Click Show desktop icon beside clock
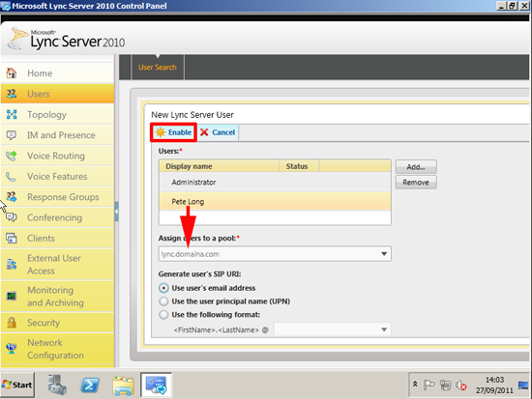Screen dimensions: 532x399 click(x=523, y=385)
